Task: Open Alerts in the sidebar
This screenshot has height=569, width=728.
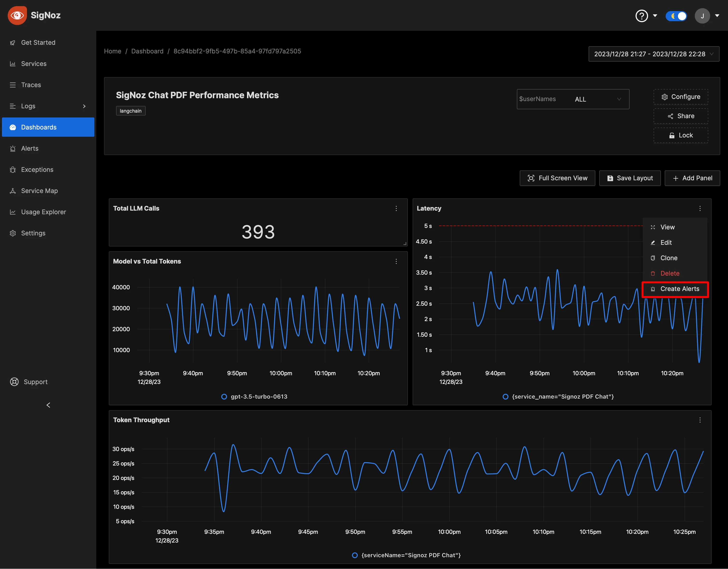Action: pyautogui.click(x=48, y=148)
